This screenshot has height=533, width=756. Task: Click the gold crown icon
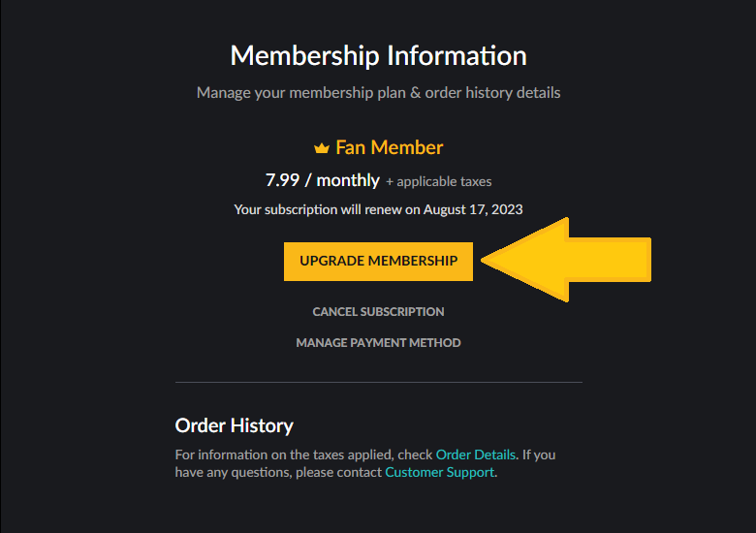coord(322,148)
